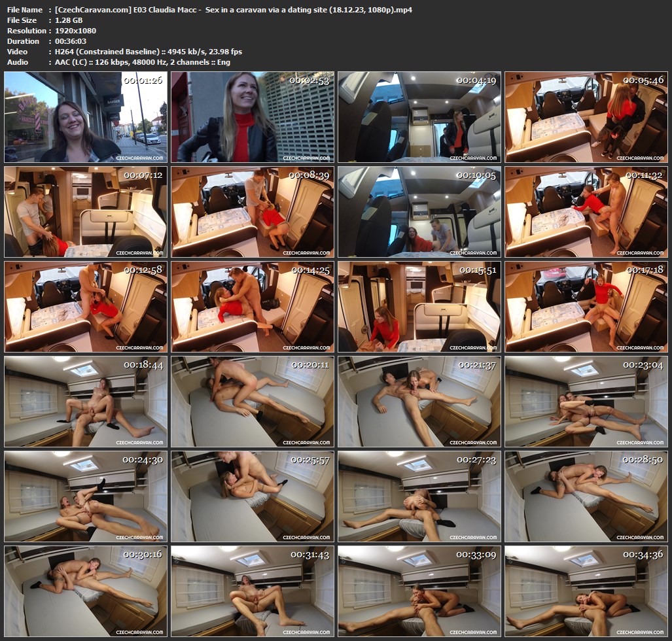The height and width of the screenshot is (641, 672).
Task: Click the Duration label
Action: point(22,41)
